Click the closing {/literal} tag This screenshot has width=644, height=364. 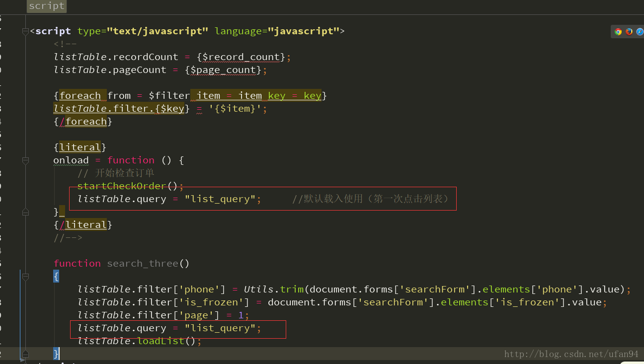coord(83,225)
